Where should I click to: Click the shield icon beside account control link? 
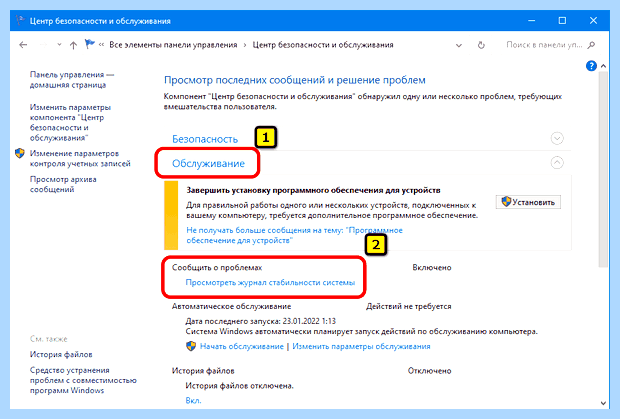pyautogui.click(x=20, y=153)
